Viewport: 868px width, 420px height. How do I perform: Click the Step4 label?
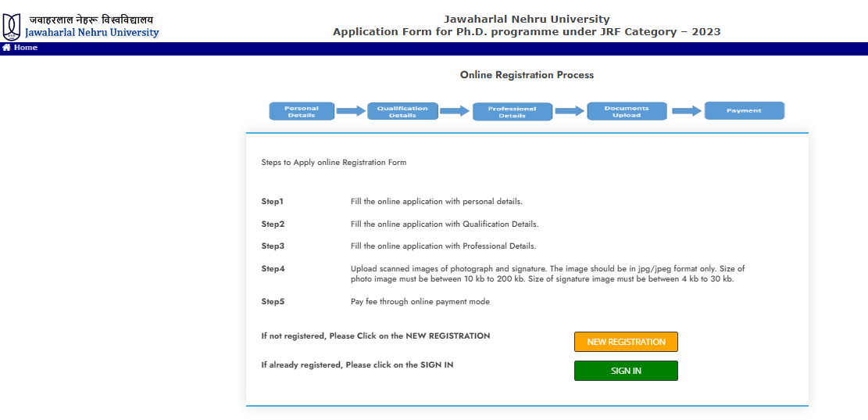(x=273, y=269)
